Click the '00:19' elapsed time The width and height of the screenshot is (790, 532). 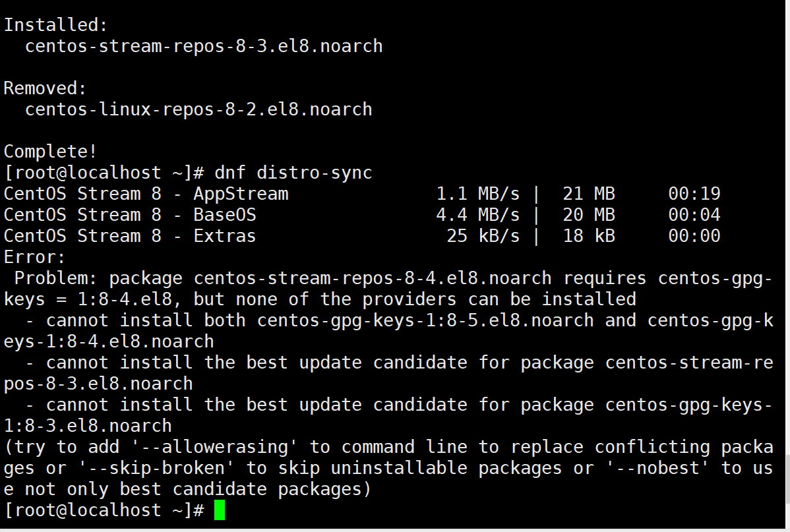click(694, 193)
